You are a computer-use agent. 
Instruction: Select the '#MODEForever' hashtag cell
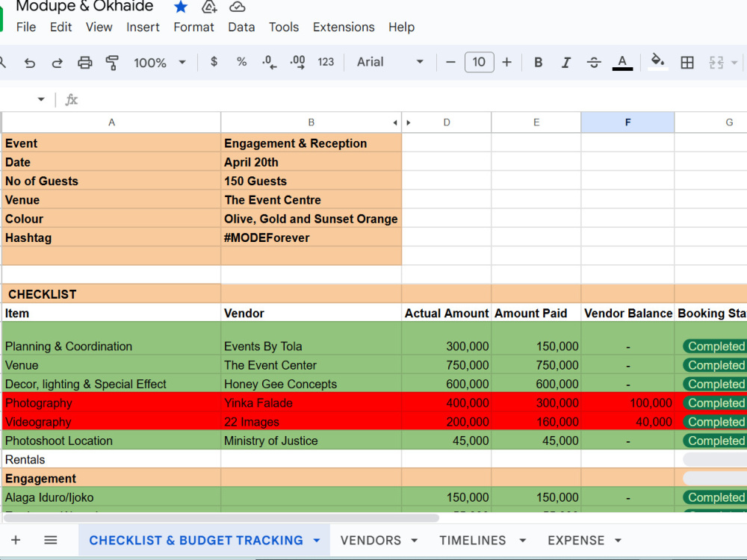point(311,237)
